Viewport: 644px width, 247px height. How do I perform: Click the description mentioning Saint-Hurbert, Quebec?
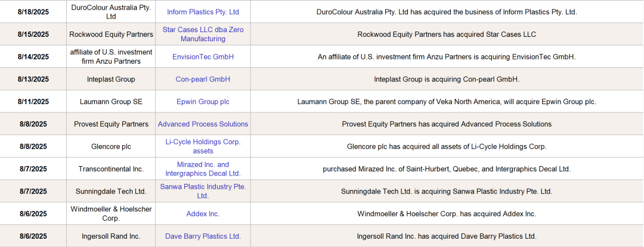(x=447, y=169)
